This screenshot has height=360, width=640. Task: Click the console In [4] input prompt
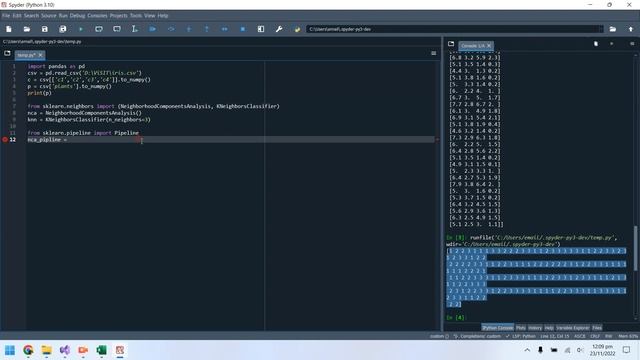coord(456,317)
